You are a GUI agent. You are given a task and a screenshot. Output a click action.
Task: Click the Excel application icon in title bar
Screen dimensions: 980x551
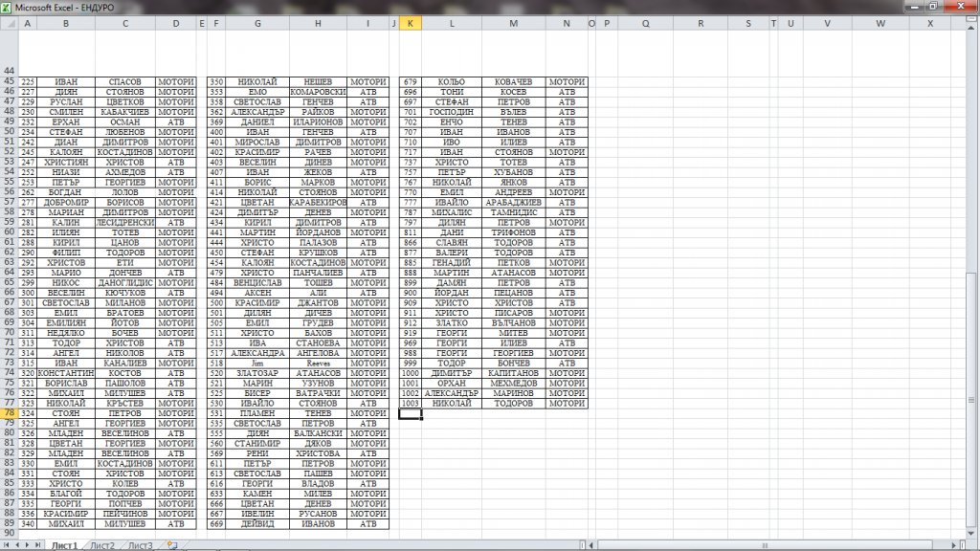7,8
